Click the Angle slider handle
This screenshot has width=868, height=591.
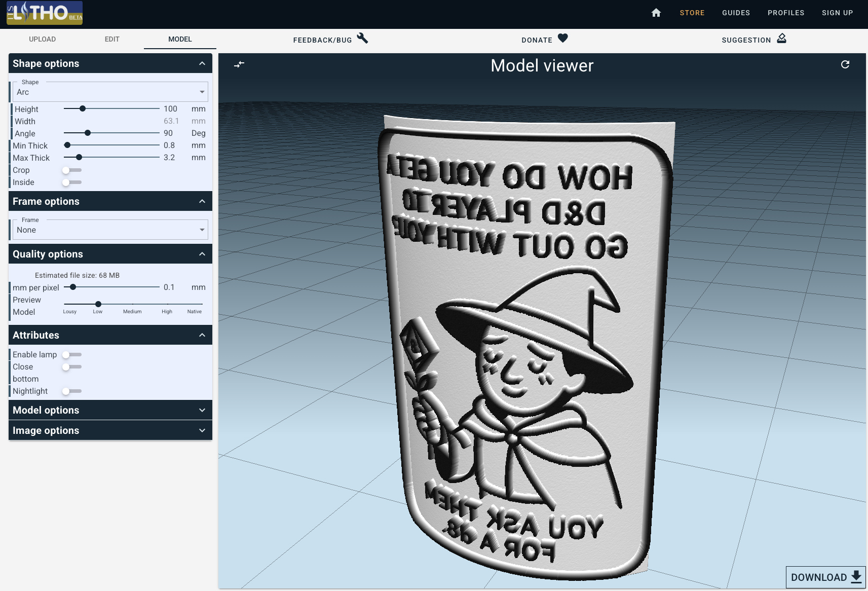point(88,133)
